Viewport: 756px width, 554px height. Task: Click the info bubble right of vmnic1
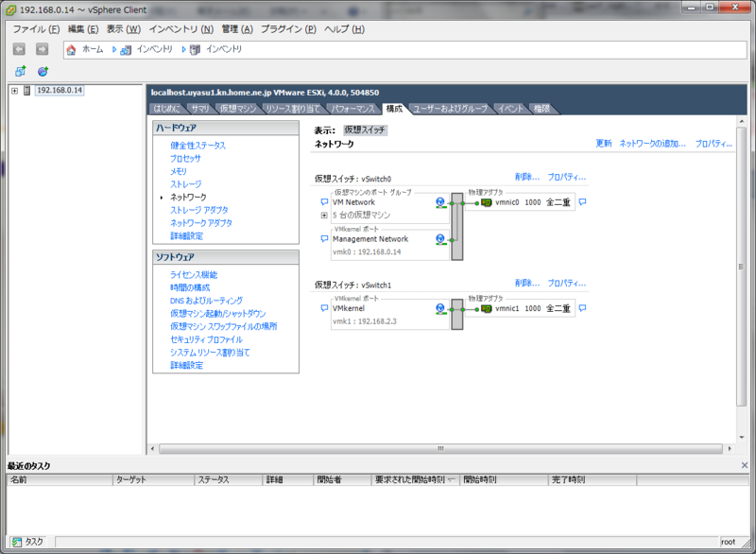coord(582,308)
